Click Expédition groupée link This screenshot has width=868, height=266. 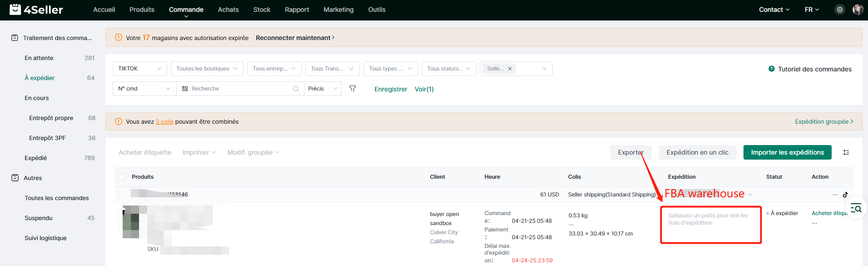coord(824,121)
